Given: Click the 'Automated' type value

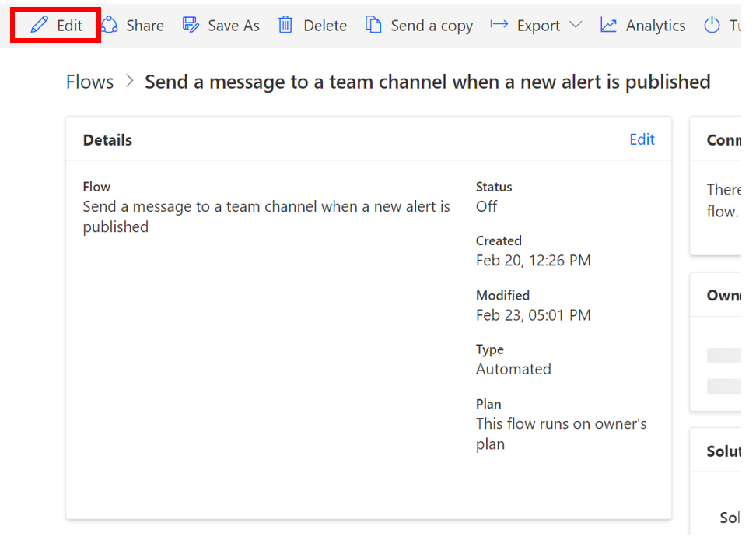Looking at the screenshot, I should point(513,369).
